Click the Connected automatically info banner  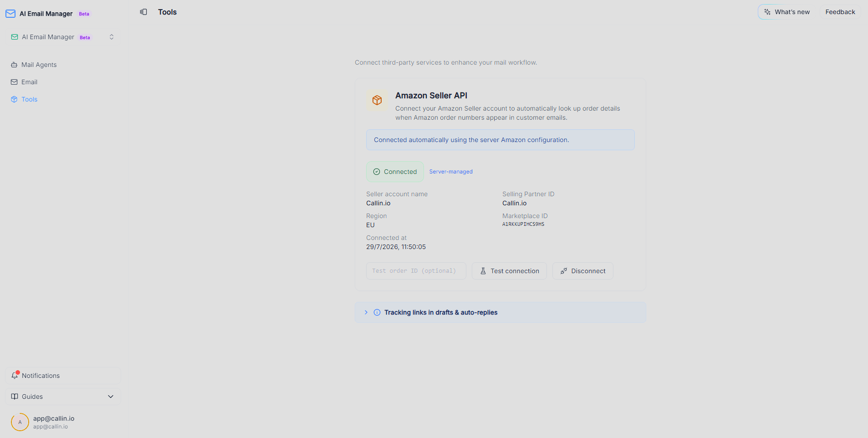click(500, 140)
